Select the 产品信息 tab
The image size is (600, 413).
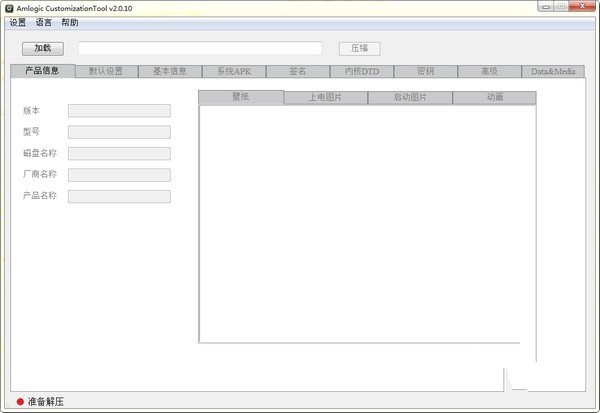click(x=42, y=71)
